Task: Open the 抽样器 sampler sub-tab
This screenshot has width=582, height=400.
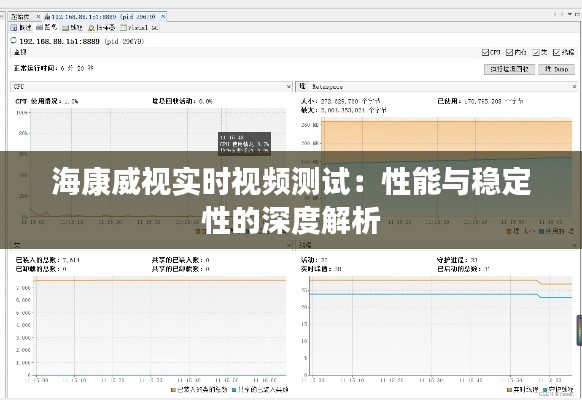Action: tap(102, 27)
